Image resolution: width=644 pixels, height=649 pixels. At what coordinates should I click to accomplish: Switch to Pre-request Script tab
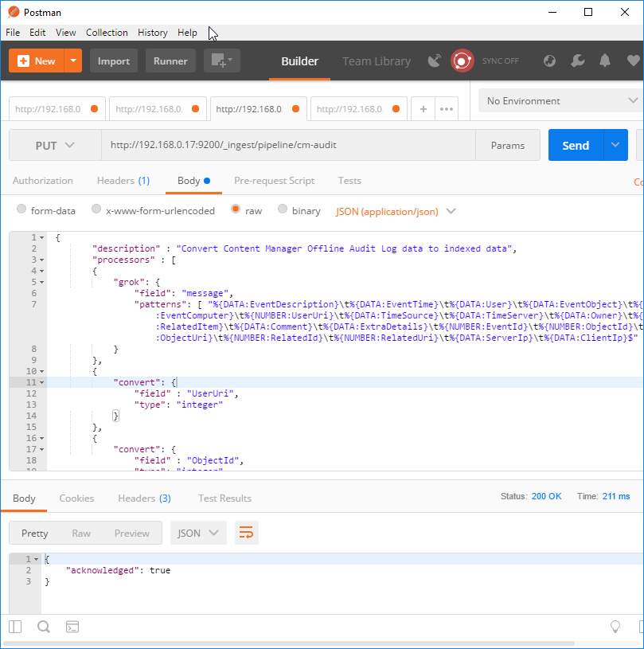pos(274,181)
